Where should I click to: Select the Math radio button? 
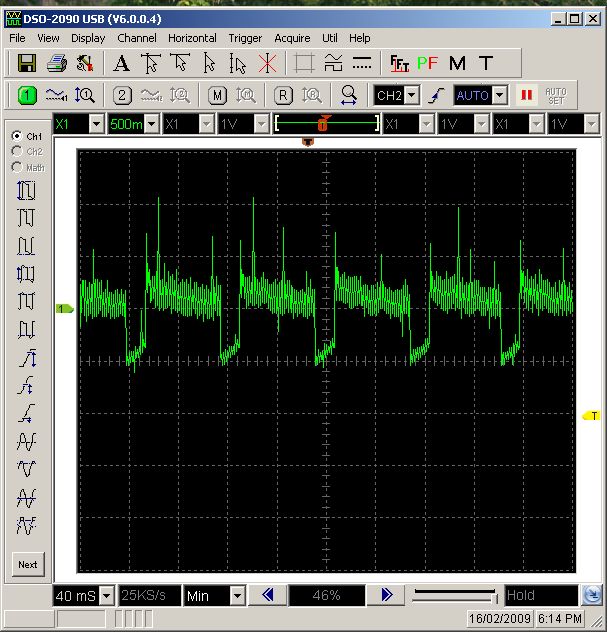17,166
